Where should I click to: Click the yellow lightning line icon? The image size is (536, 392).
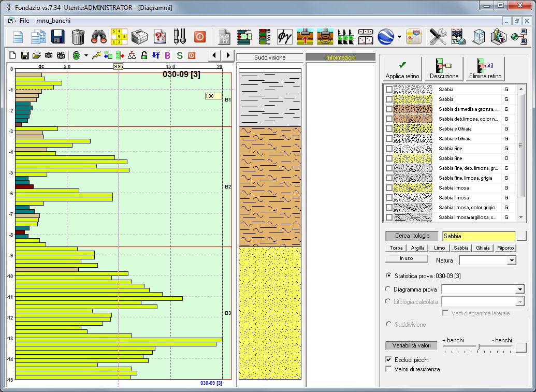96,55
